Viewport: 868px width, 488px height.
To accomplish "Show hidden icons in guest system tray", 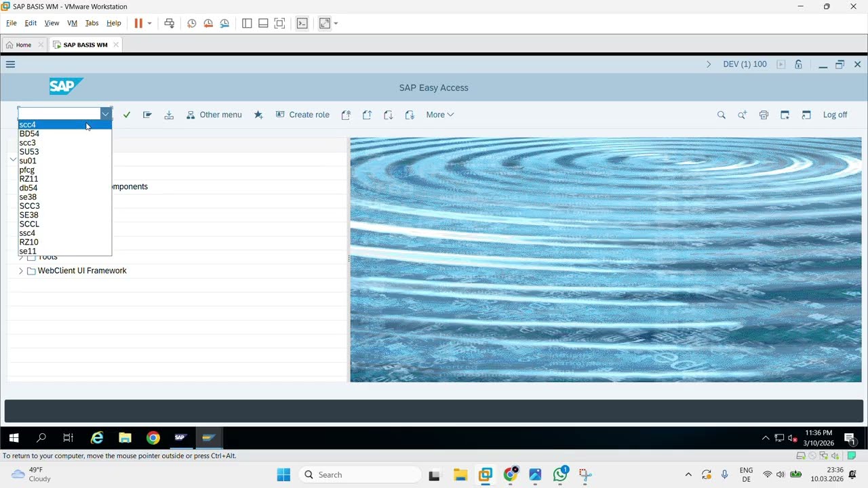I will click(766, 438).
